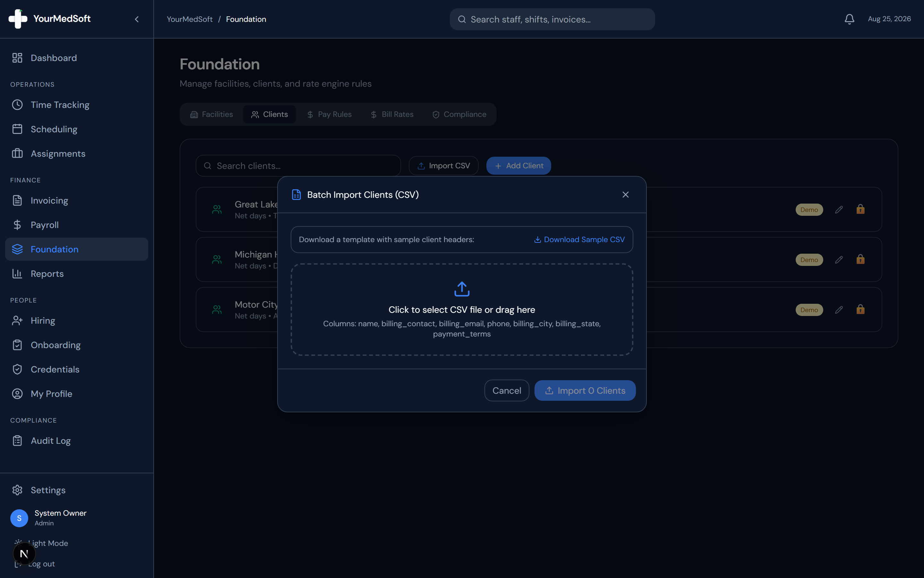Image resolution: width=924 pixels, height=578 pixels.
Task: Switch to the Pay Rules tab
Action: point(329,114)
